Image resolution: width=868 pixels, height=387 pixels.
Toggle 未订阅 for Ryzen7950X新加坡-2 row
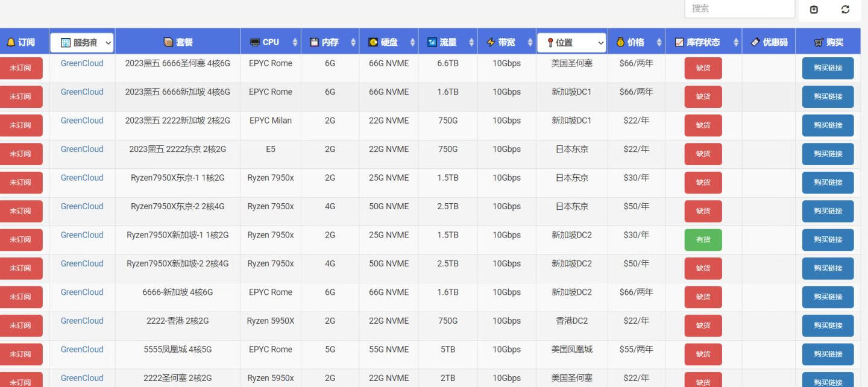pyautogui.click(x=20, y=268)
